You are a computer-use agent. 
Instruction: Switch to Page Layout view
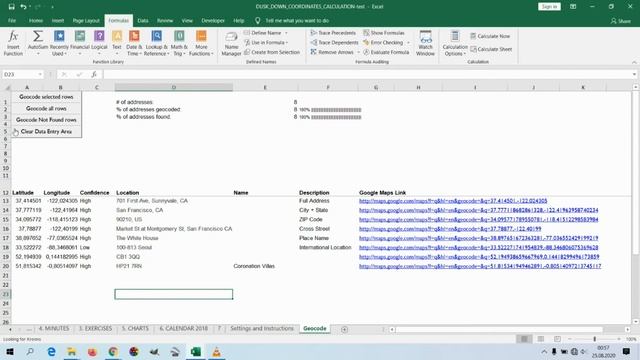pyautogui.click(x=541, y=339)
